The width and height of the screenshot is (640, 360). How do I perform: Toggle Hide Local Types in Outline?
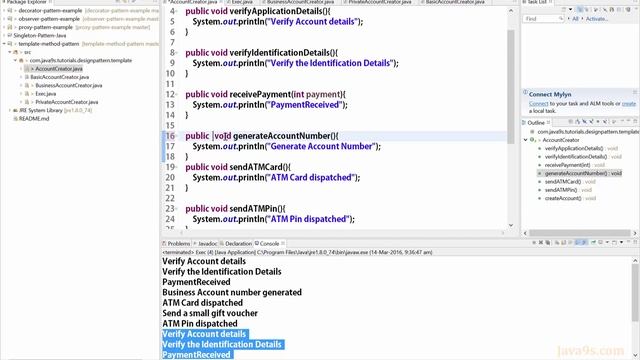pyautogui.click(x=604, y=122)
